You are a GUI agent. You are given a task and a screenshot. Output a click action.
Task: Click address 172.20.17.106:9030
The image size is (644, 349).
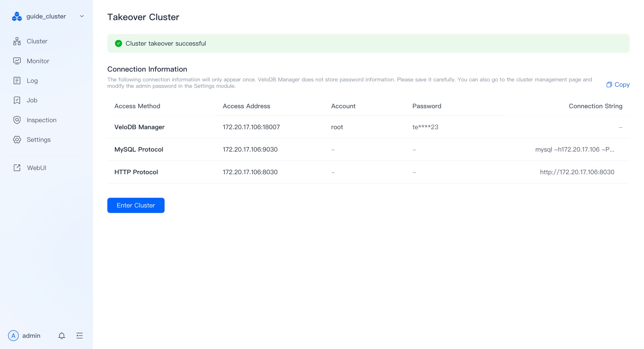[x=250, y=149]
